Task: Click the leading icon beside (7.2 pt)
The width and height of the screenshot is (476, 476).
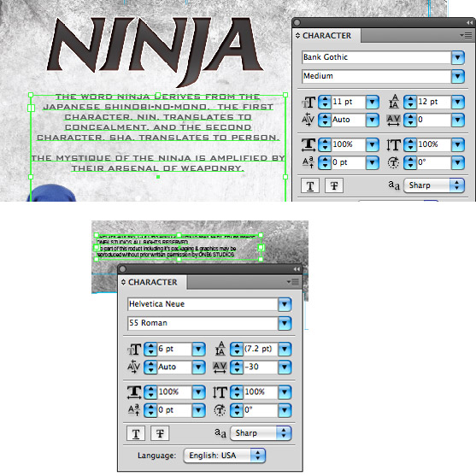Action: 220,349
